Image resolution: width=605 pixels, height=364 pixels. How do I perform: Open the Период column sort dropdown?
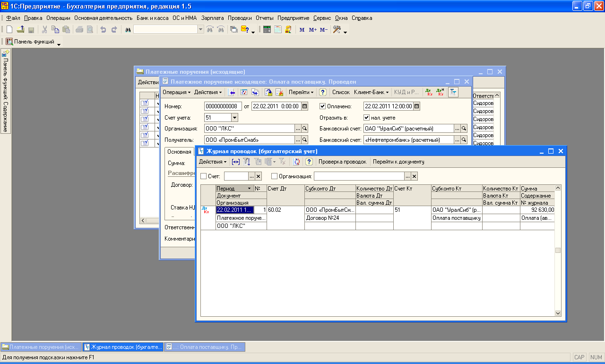[x=250, y=189]
